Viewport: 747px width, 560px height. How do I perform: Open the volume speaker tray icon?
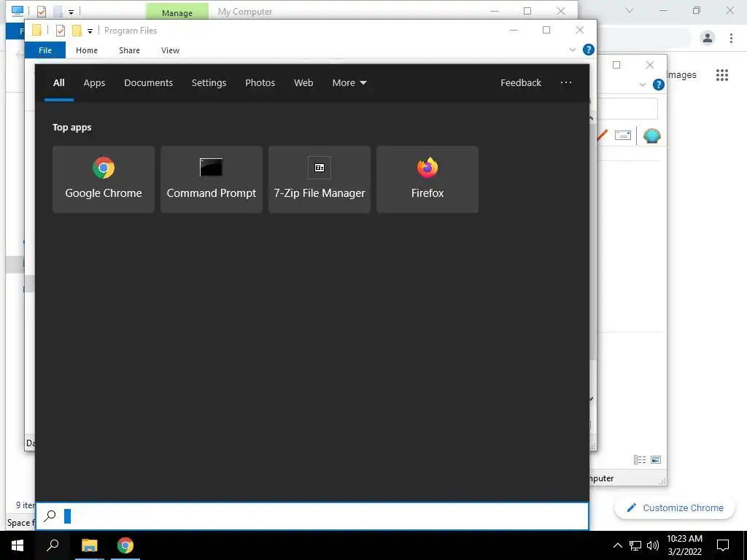(653, 545)
